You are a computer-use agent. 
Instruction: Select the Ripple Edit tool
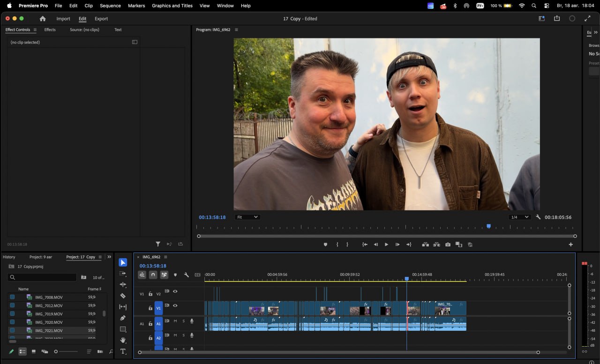(123, 284)
